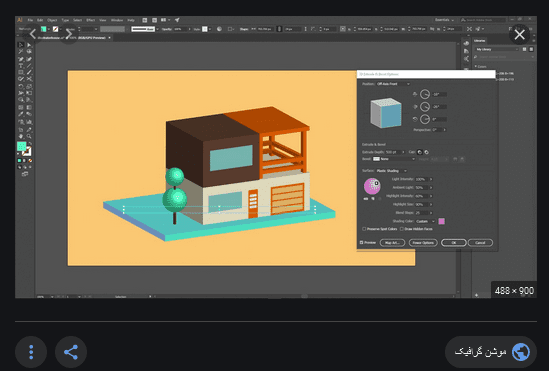Select the Paintbrush tool
The height and width of the screenshot is (371, 549).
[29, 72]
